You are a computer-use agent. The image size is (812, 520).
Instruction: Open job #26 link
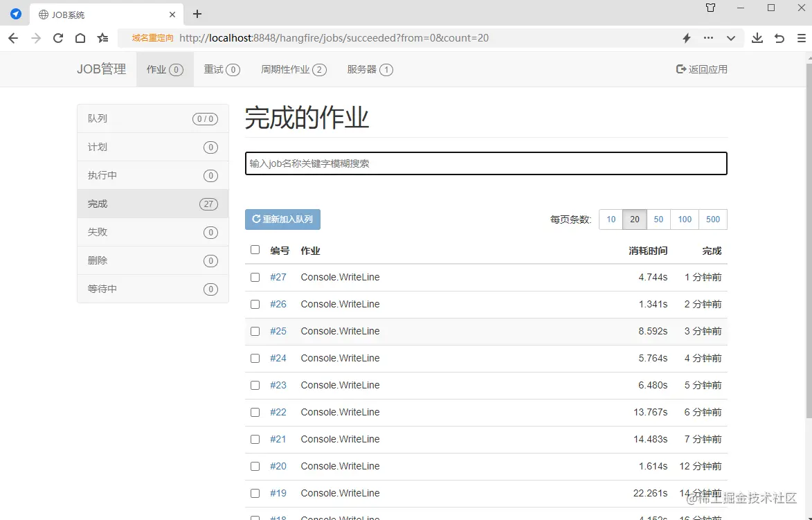[x=278, y=304]
